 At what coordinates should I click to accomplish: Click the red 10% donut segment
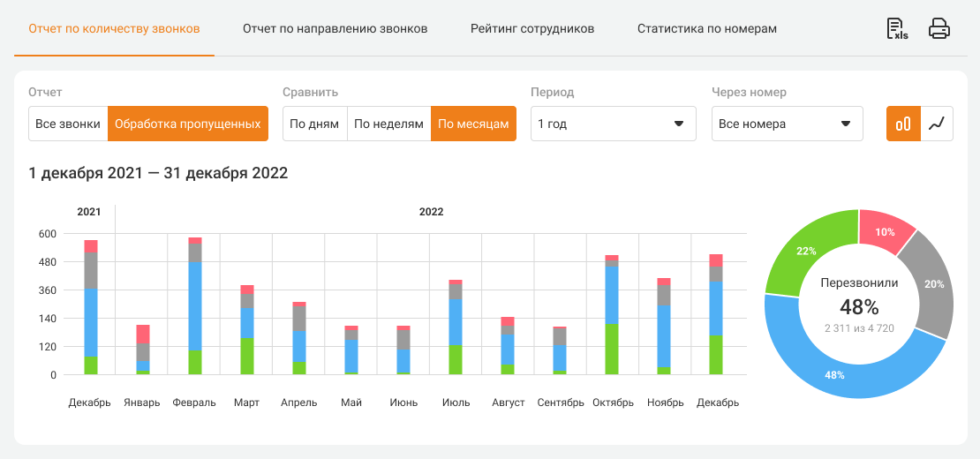886,231
